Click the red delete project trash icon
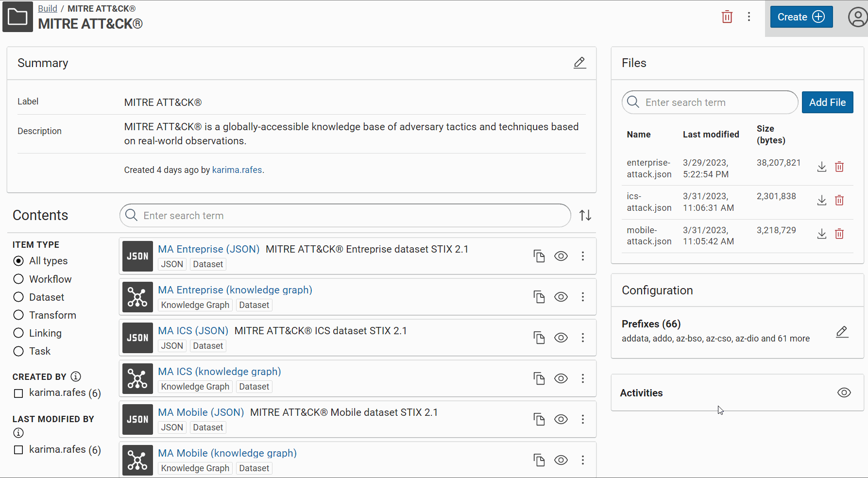 click(x=727, y=17)
